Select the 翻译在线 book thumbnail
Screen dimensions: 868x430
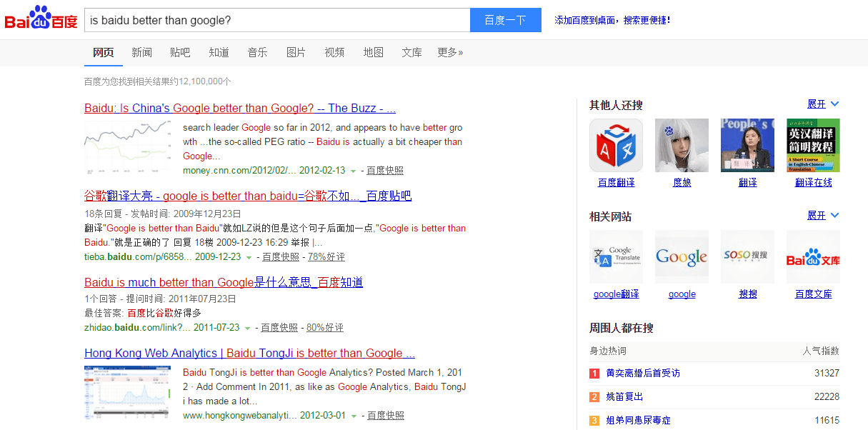pos(813,146)
